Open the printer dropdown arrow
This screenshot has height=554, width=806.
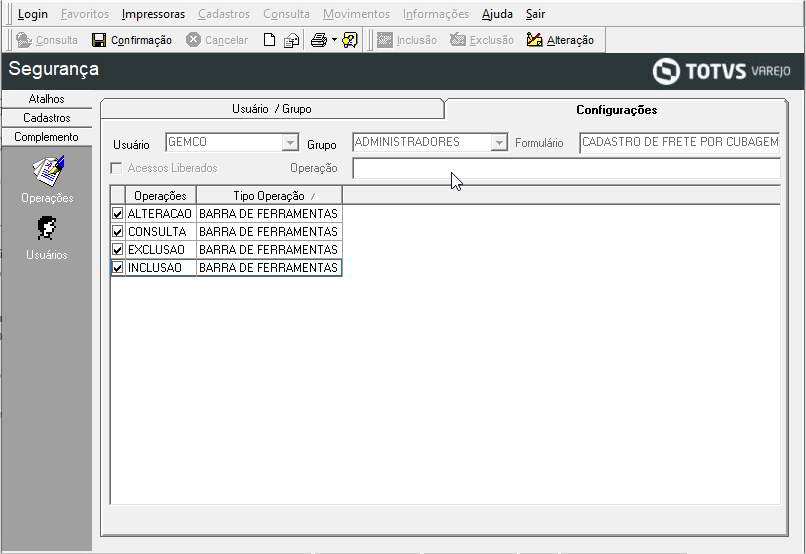(334, 40)
